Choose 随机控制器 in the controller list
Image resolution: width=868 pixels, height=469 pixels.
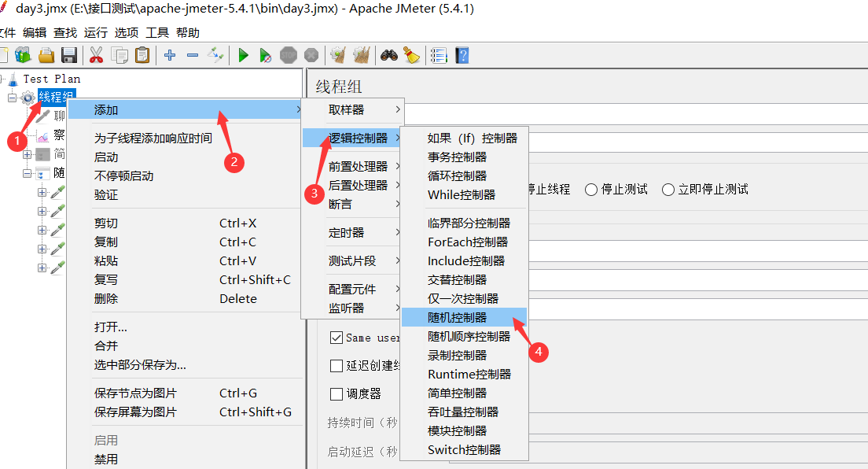click(x=464, y=317)
